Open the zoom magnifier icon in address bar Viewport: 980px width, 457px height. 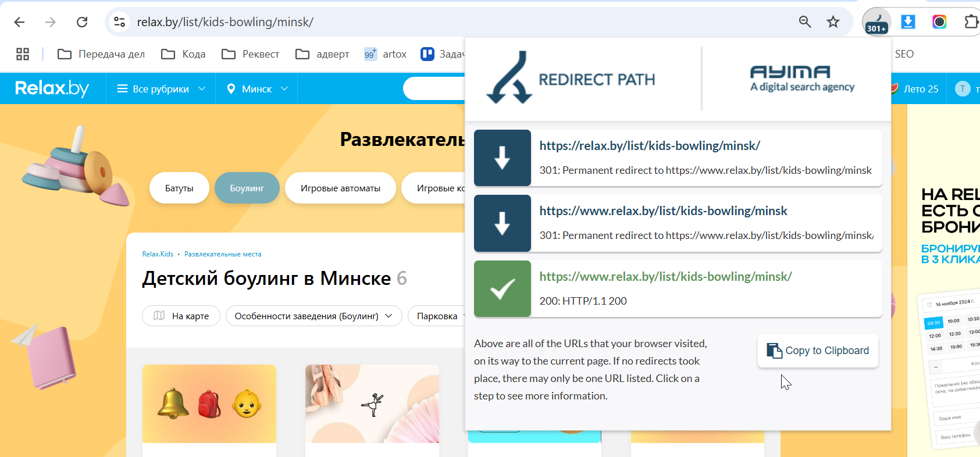tap(805, 22)
